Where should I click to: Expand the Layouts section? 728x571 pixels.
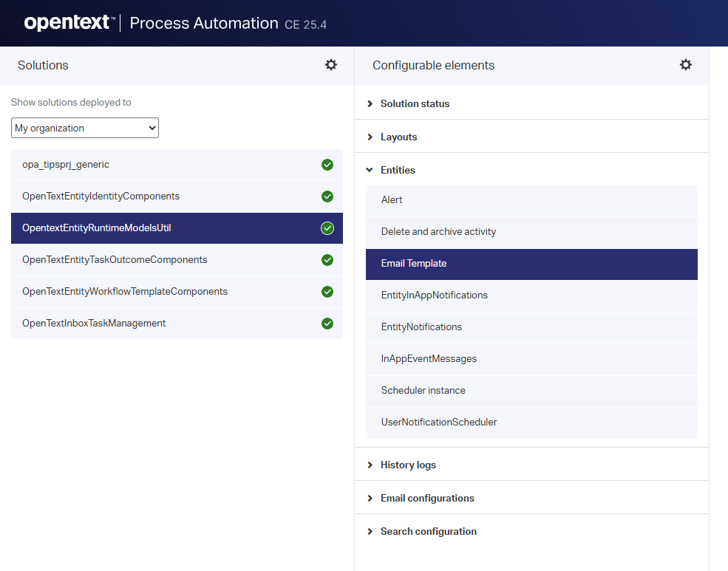[398, 137]
